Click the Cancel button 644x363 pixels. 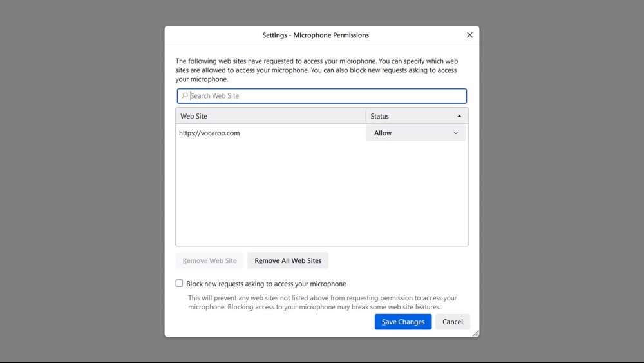pyautogui.click(x=453, y=322)
